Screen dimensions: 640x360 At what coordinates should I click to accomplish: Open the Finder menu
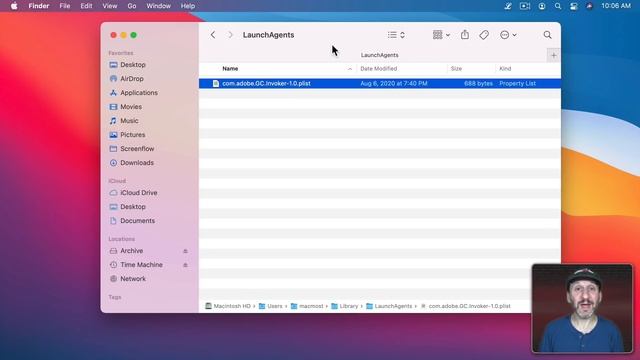(39, 6)
